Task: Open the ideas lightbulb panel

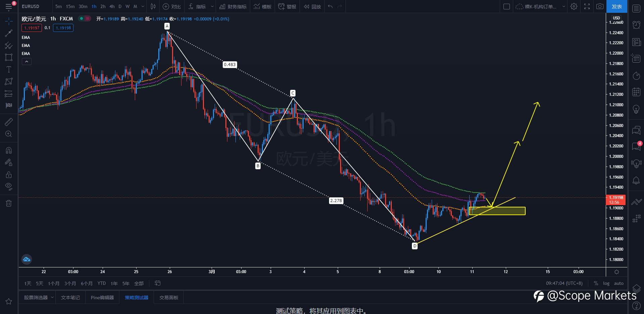Action: [636, 109]
